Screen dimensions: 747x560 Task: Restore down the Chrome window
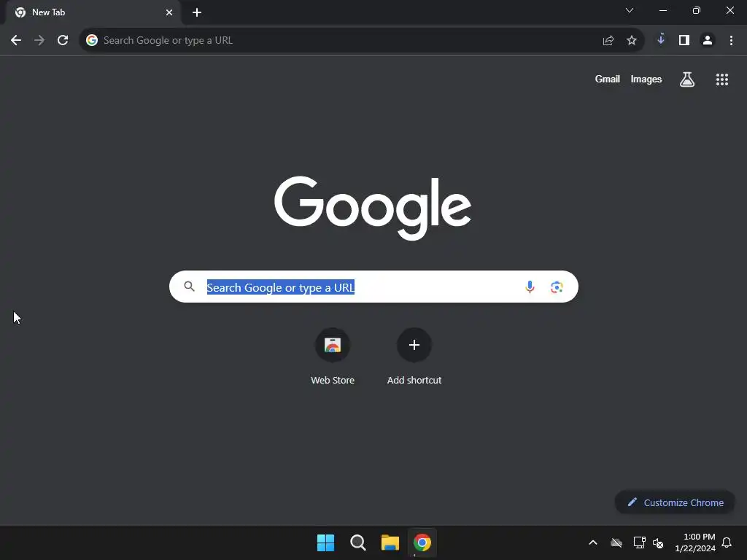tap(697, 10)
